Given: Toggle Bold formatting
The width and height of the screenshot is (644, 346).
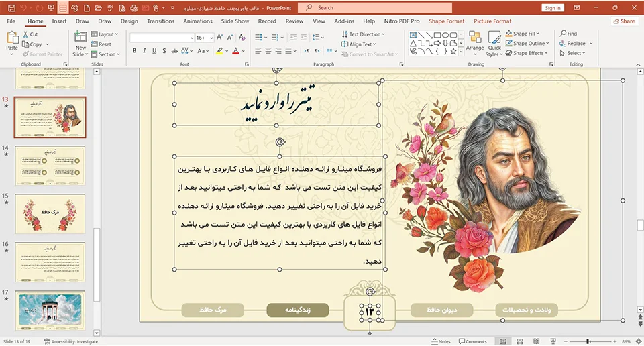Looking at the screenshot, I should (134, 51).
